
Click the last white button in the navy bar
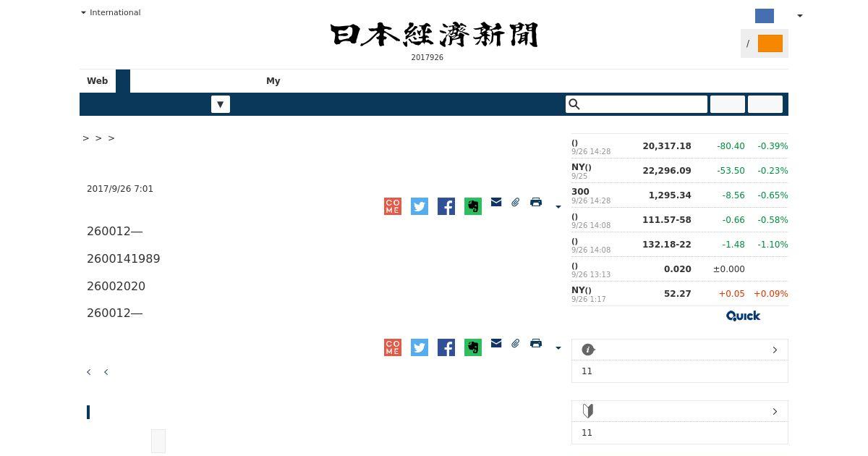coord(765,104)
